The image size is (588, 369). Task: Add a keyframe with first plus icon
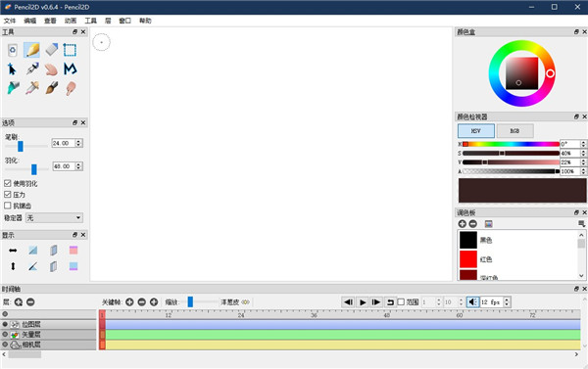click(x=129, y=301)
